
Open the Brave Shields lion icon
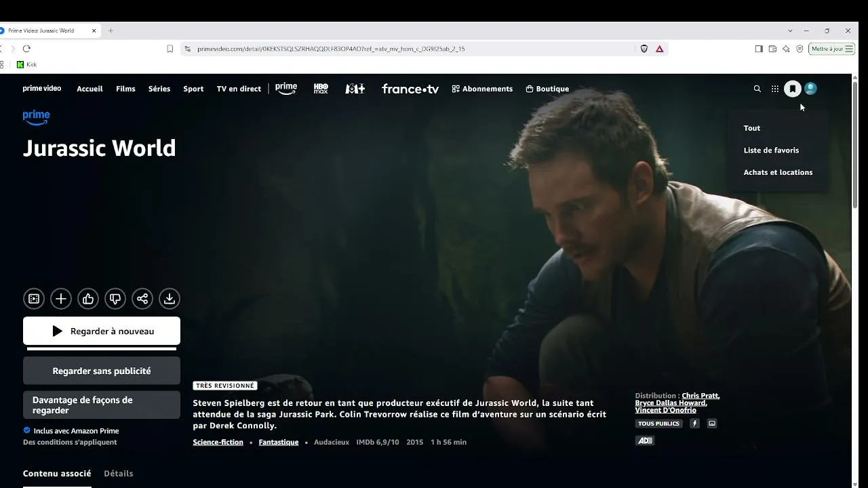tap(644, 49)
